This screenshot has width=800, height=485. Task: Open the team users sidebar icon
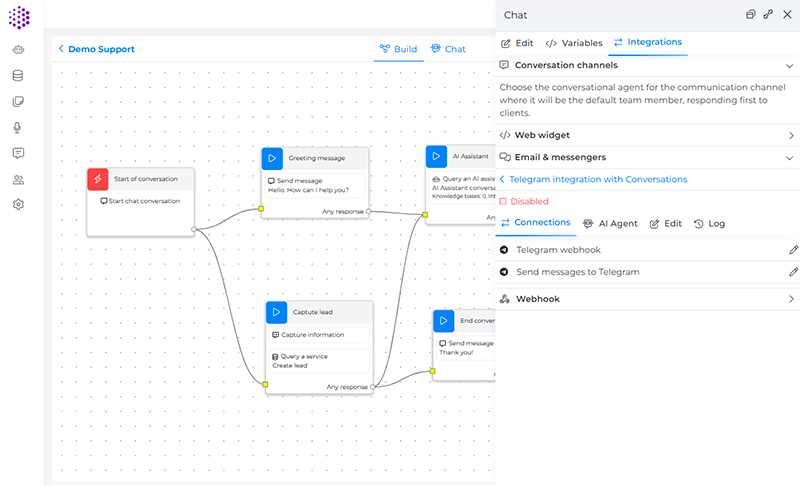[x=18, y=180]
